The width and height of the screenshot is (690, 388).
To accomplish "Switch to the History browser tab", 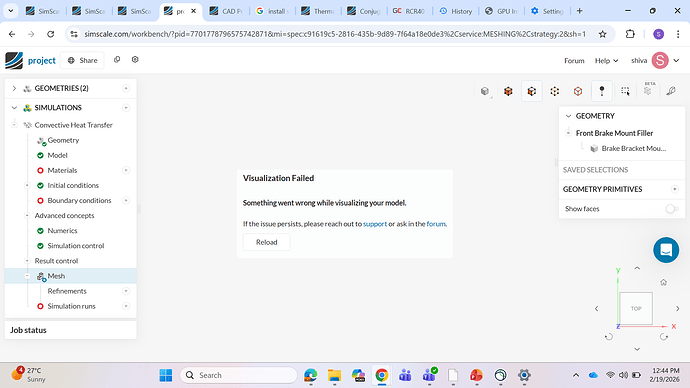I will tap(456, 11).
